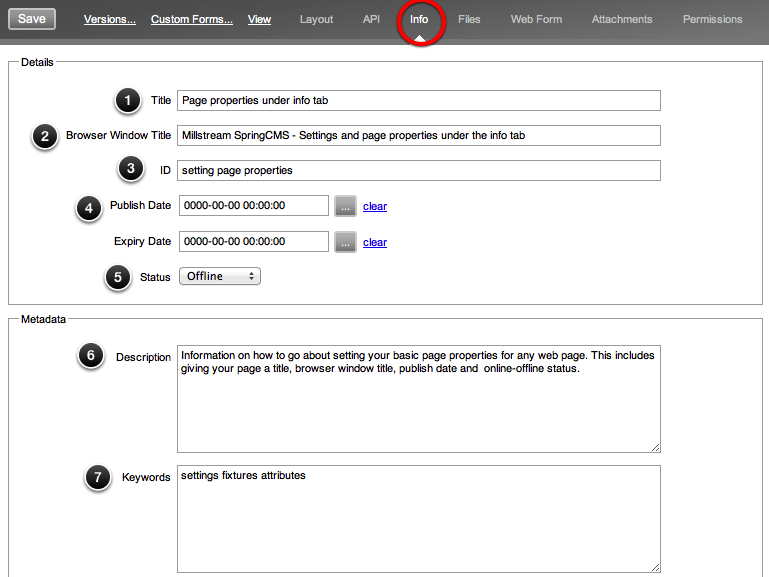Click into the Title text field
The image size is (769, 577).
tap(418, 100)
